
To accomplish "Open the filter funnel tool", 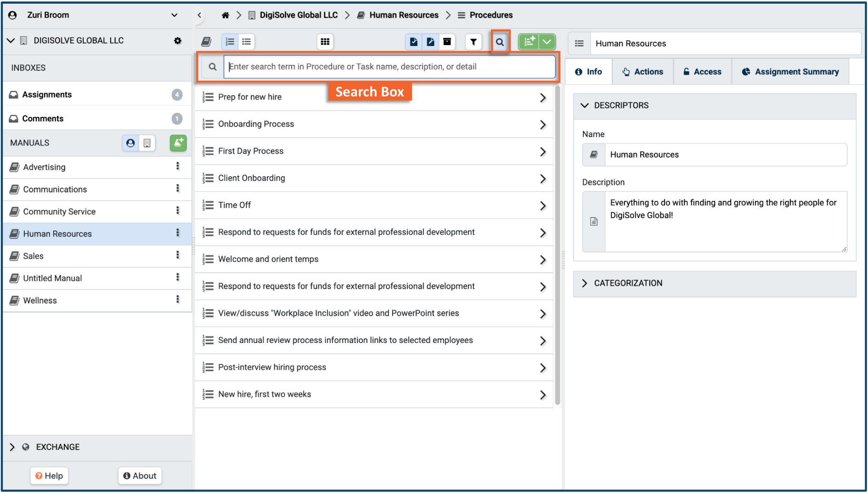I will (473, 42).
